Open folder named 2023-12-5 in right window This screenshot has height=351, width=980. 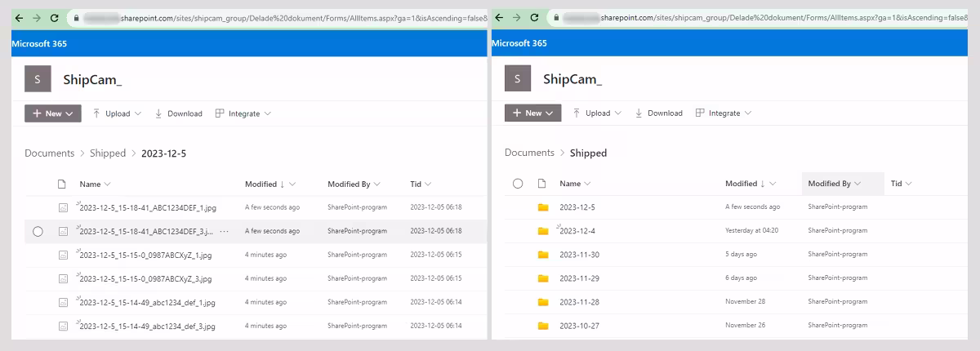(577, 207)
